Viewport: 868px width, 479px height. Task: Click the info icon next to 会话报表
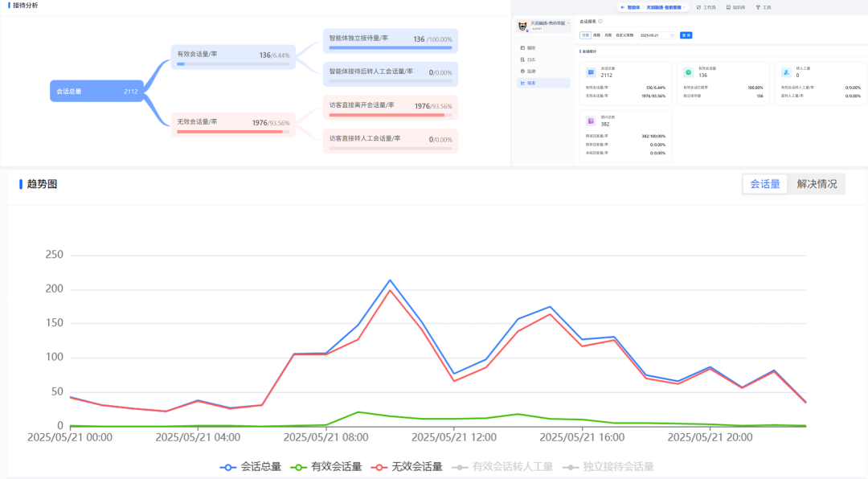[x=600, y=21]
